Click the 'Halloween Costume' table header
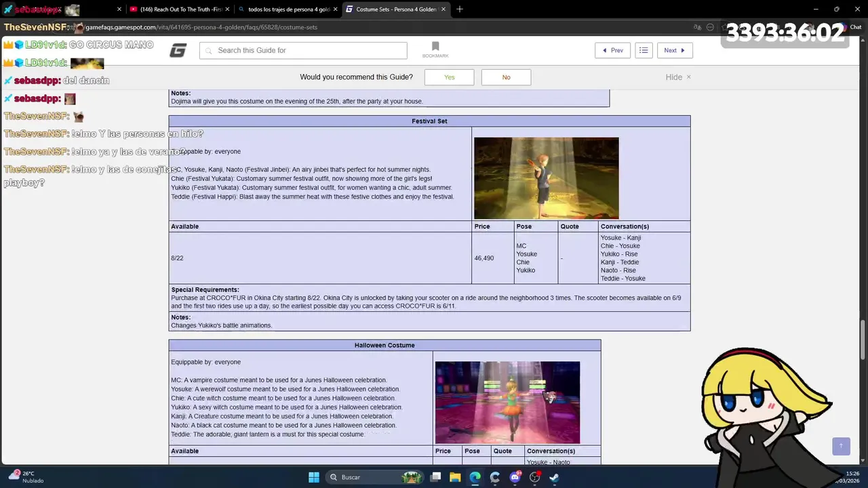 pyautogui.click(x=384, y=346)
